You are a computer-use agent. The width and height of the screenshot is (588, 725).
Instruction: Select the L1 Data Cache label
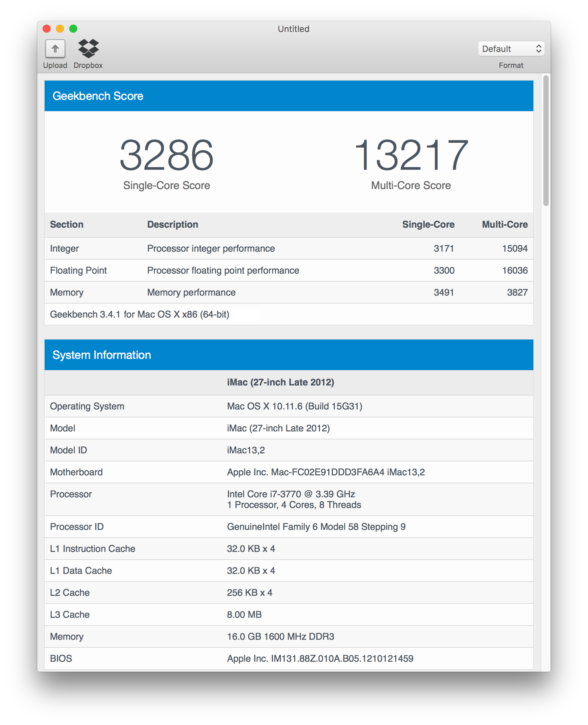click(81, 571)
